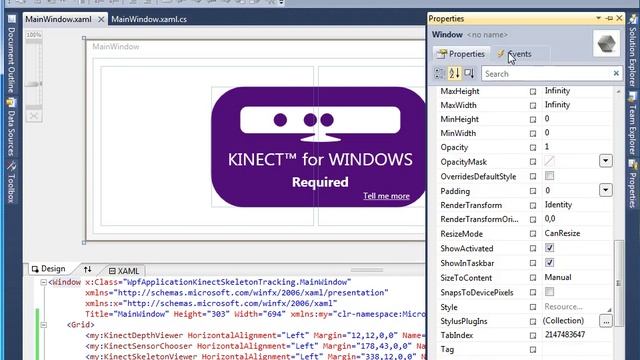
Task: Switch to MainWindow.xaml.cs tab
Action: pos(149,19)
